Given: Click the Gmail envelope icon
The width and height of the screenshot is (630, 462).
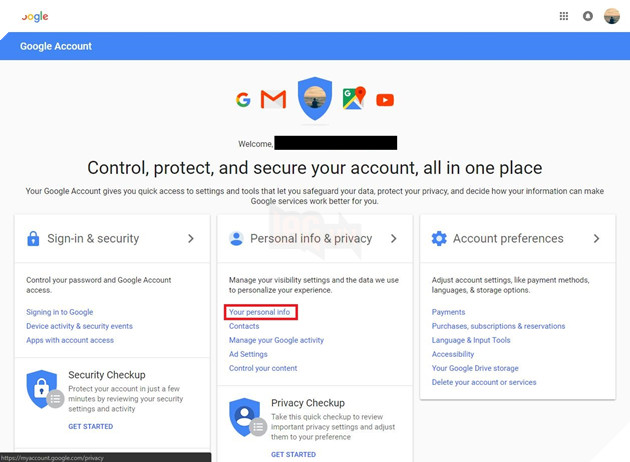Looking at the screenshot, I should [x=273, y=99].
